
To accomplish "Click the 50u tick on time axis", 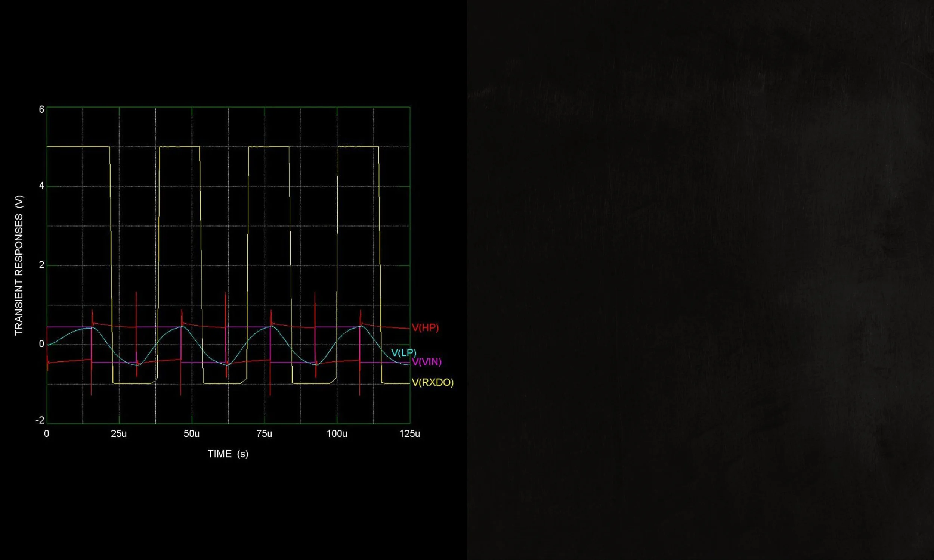I will tap(191, 434).
